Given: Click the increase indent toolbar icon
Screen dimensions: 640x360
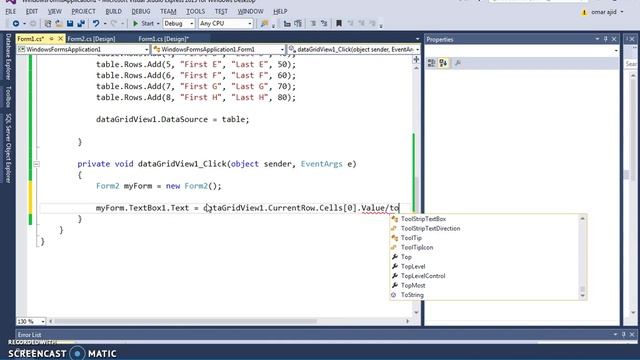Looking at the screenshot, I should [x=298, y=24].
